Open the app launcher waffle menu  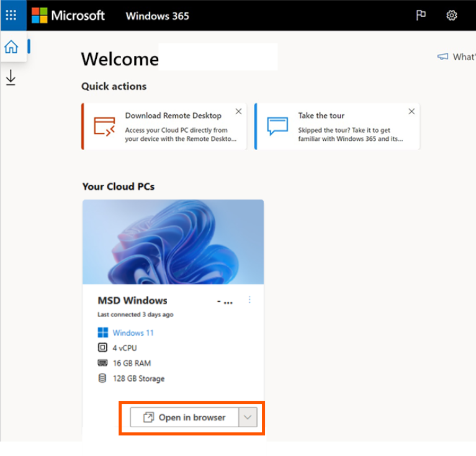(11, 15)
